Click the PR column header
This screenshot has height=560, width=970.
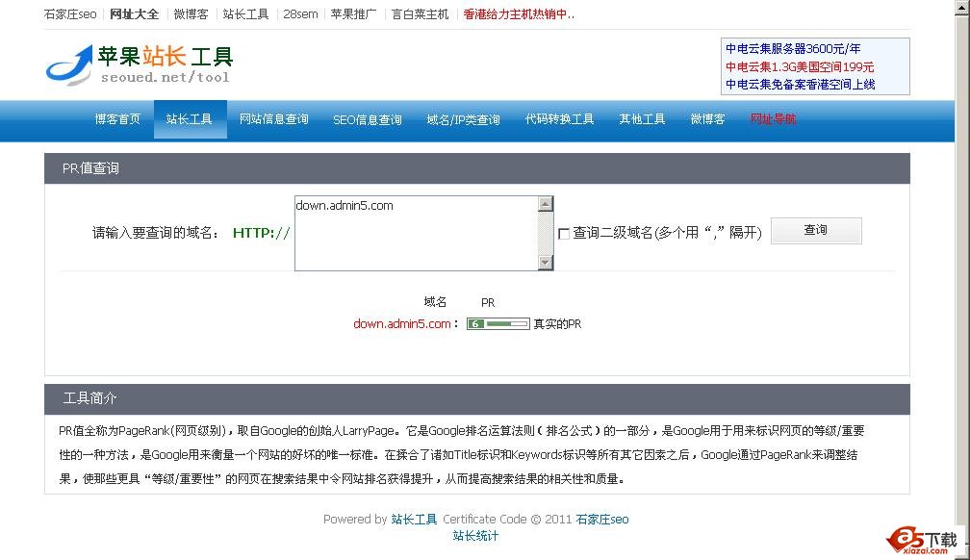[488, 302]
